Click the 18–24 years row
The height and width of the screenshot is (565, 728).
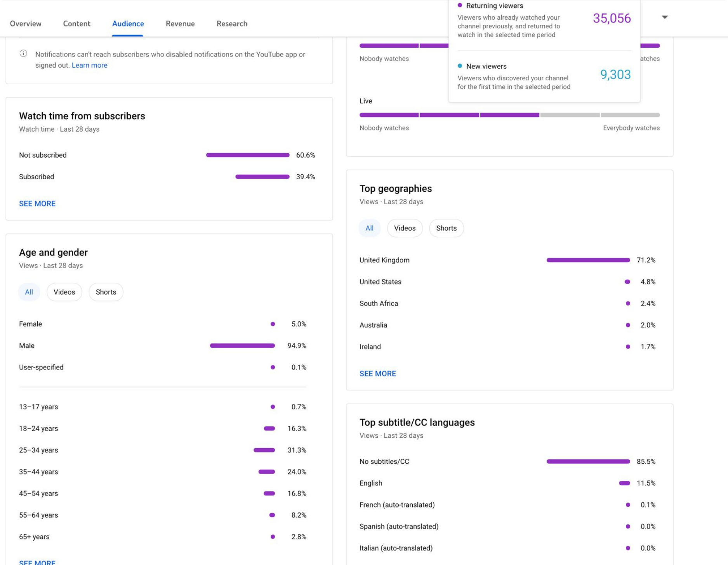point(163,428)
